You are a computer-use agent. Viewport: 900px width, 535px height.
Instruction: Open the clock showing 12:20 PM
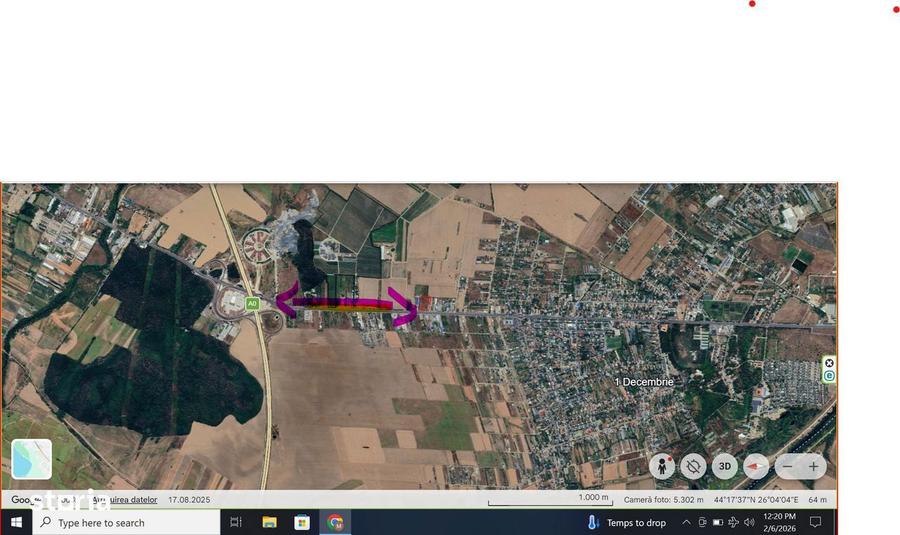tap(779, 522)
